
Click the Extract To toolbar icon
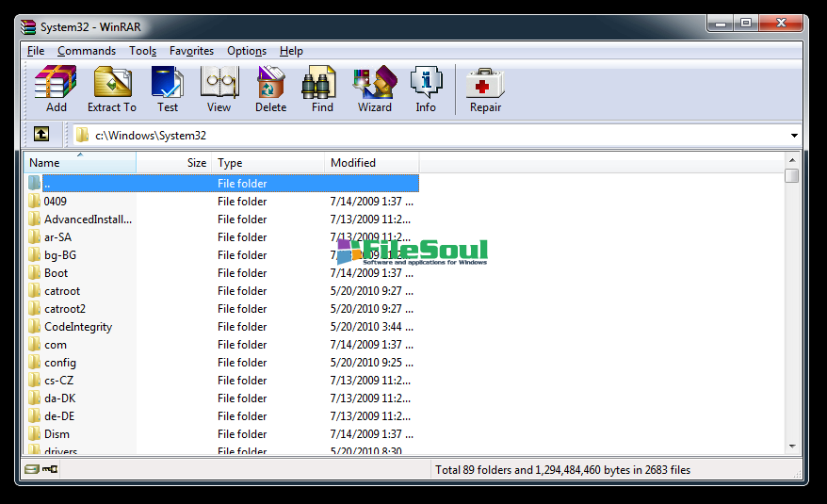pos(112,83)
